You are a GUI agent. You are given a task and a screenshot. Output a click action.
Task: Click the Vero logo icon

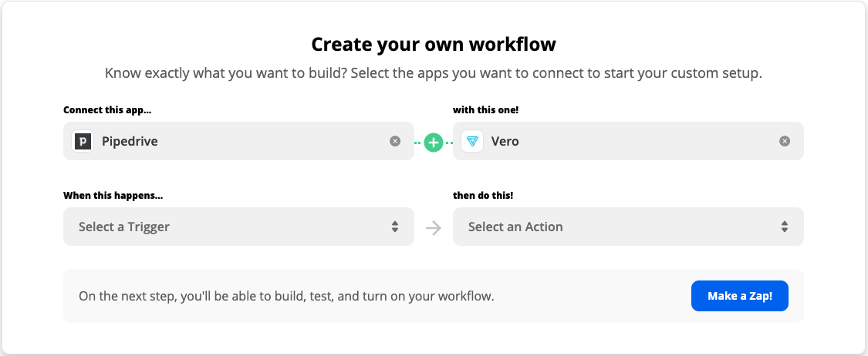[472, 142]
